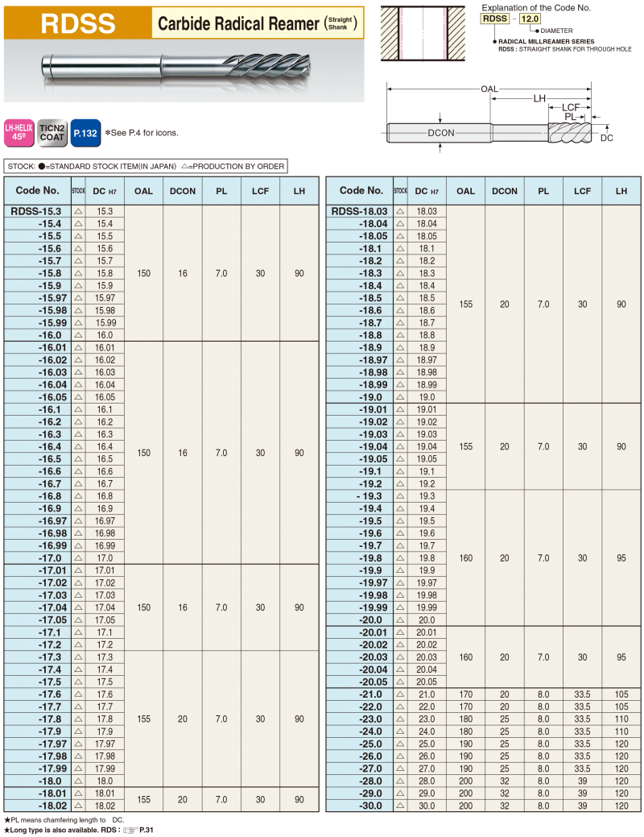Click the OAL value in the -21.0 row
Image resolution: width=644 pixels, height=837 pixels.
point(466,694)
